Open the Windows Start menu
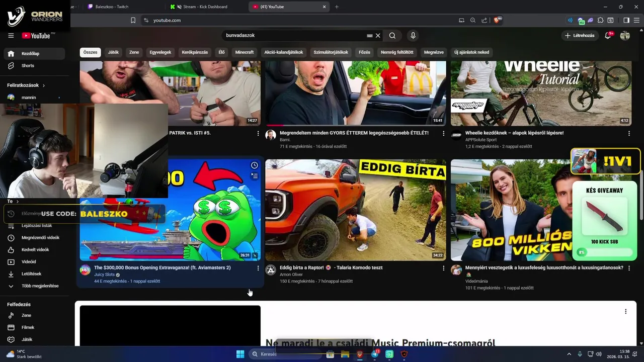The width and height of the screenshot is (644, 362). pyautogui.click(x=240, y=354)
